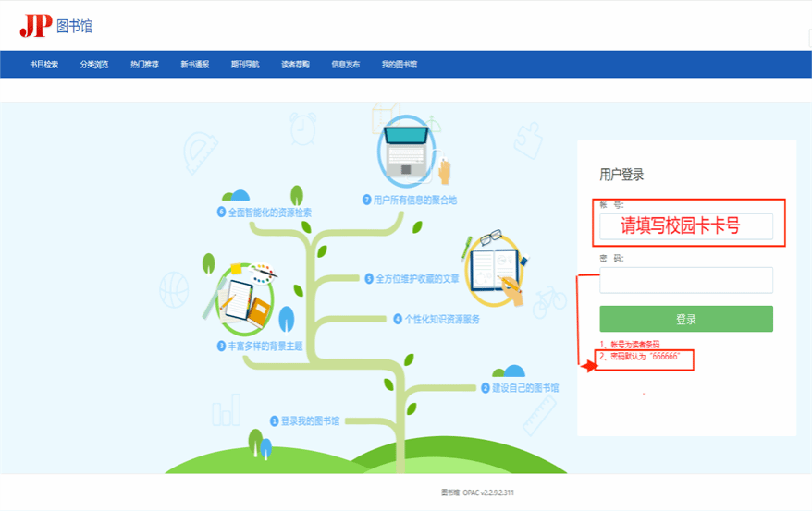Select 新书通报 in the navigation bar
The image size is (812, 511).
194,65
